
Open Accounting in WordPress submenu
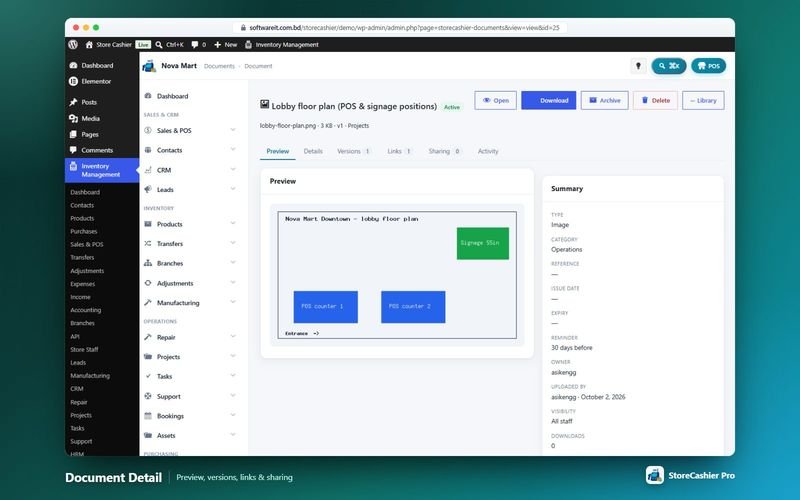click(x=86, y=310)
